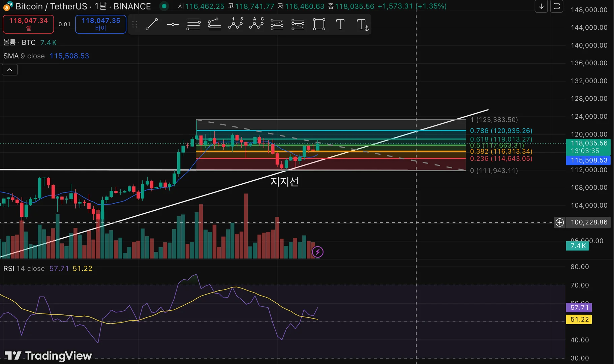Select the Elliott impulse wave 1-5 tool
This screenshot has height=364, width=614.
[x=236, y=24]
